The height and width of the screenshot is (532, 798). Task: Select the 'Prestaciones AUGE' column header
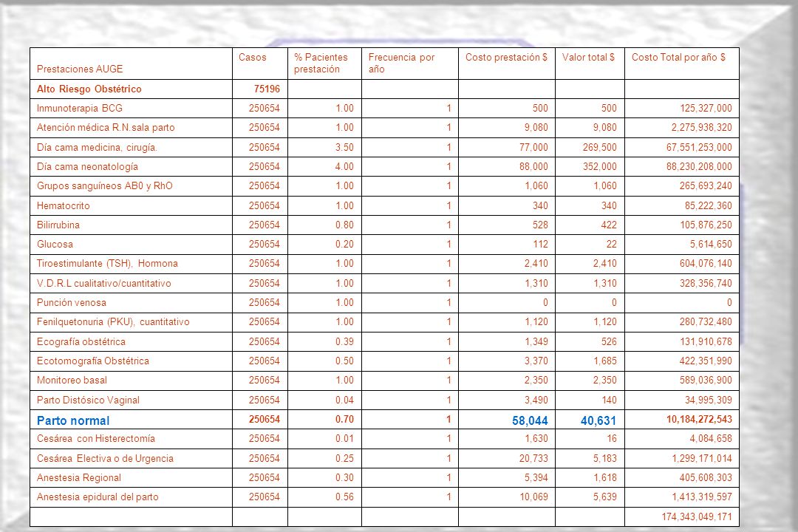(79, 69)
